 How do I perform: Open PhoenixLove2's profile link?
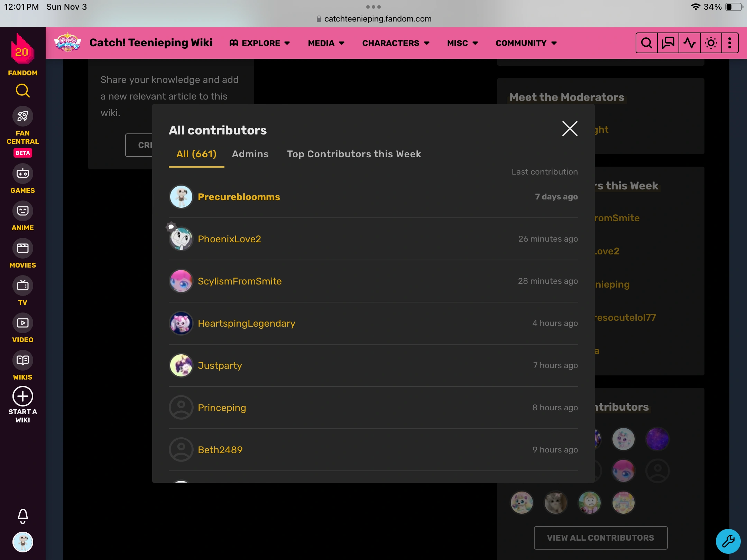click(x=229, y=239)
